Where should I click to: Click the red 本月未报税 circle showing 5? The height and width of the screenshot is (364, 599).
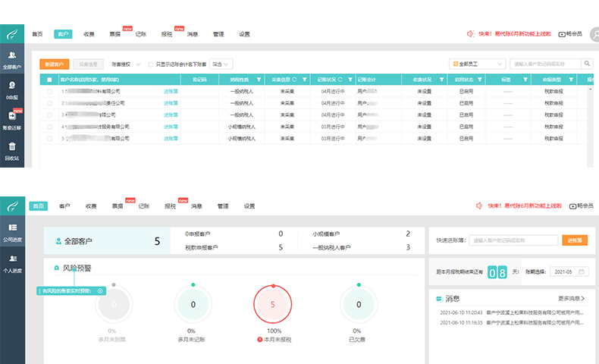point(272,305)
